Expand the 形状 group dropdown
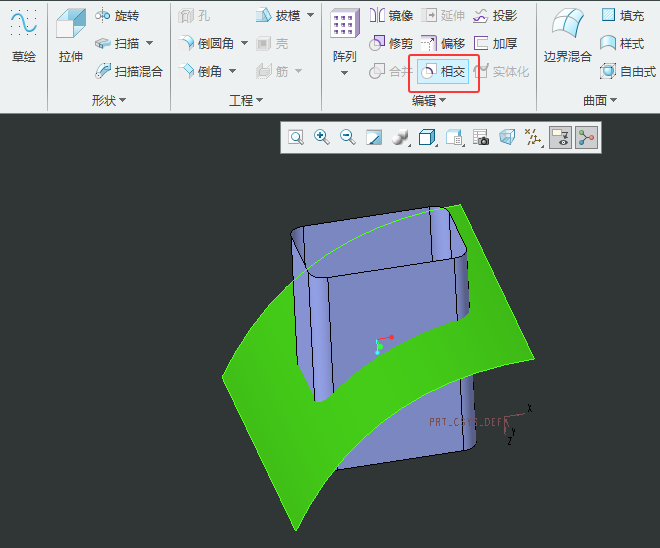 109,101
